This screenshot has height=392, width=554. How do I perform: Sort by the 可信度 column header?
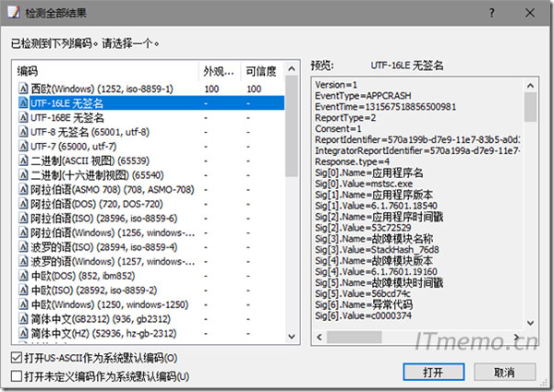point(262,71)
